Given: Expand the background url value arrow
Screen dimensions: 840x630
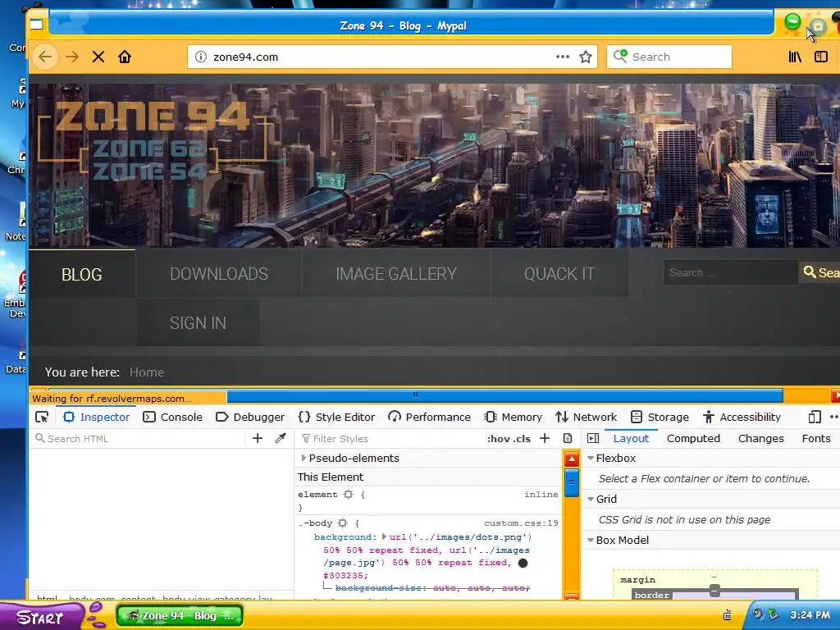Looking at the screenshot, I should point(384,536).
